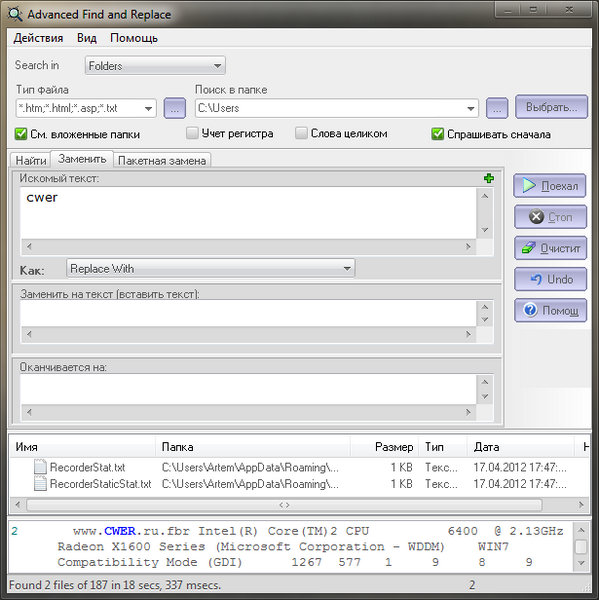Open the Тип файла file mask dropdown
Image resolution: width=599 pixels, height=600 pixels.
point(86,108)
